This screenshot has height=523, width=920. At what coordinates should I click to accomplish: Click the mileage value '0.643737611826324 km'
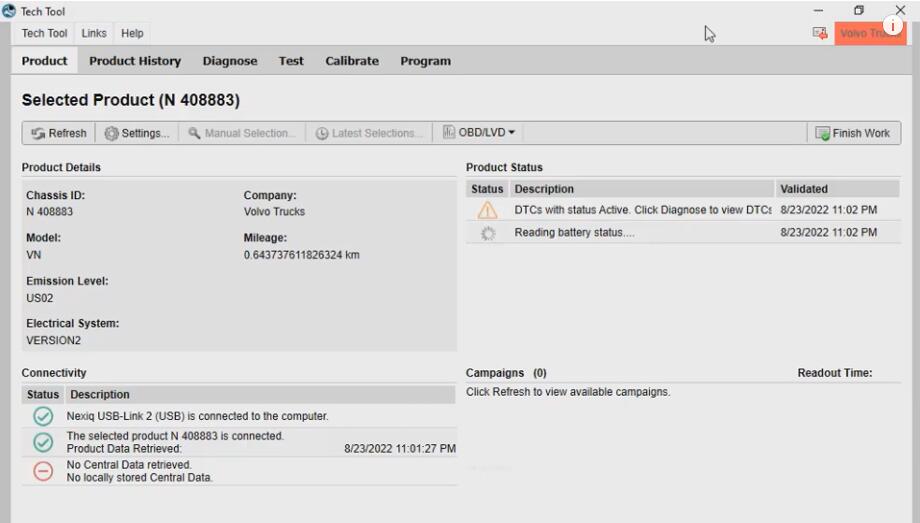(x=302, y=255)
